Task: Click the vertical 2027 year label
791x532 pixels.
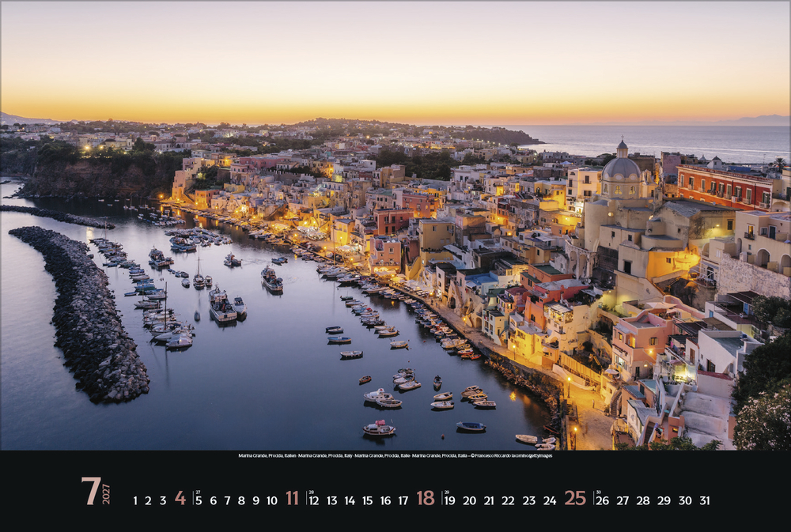Action: coord(107,494)
